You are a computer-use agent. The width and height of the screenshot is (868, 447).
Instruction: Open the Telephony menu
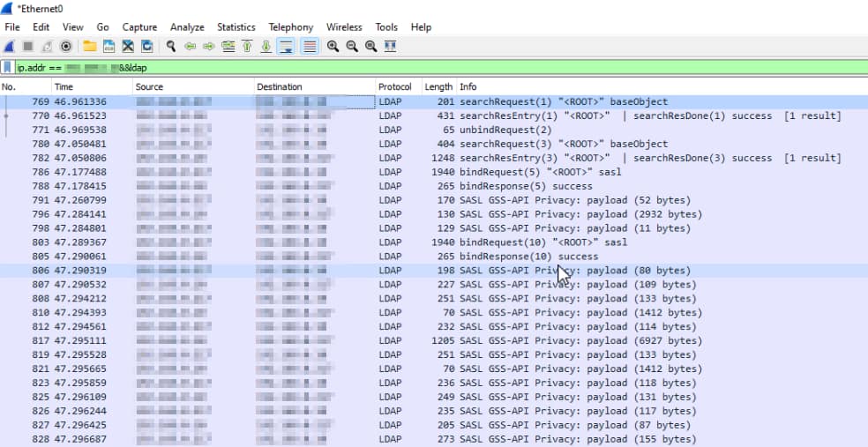[x=290, y=27]
